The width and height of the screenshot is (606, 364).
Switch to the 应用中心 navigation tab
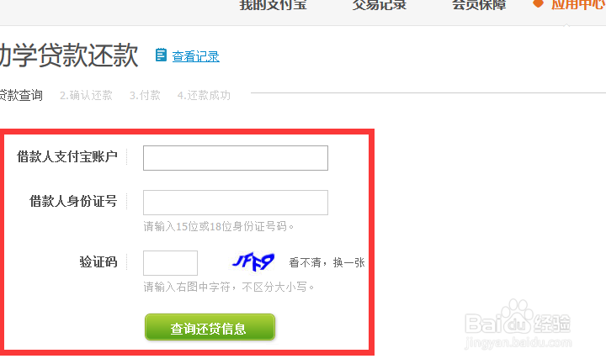[x=578, y=5]
